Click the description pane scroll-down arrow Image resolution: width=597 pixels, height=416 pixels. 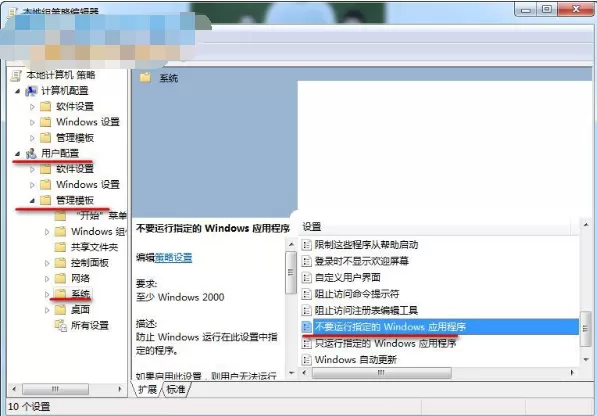[291, 373]
